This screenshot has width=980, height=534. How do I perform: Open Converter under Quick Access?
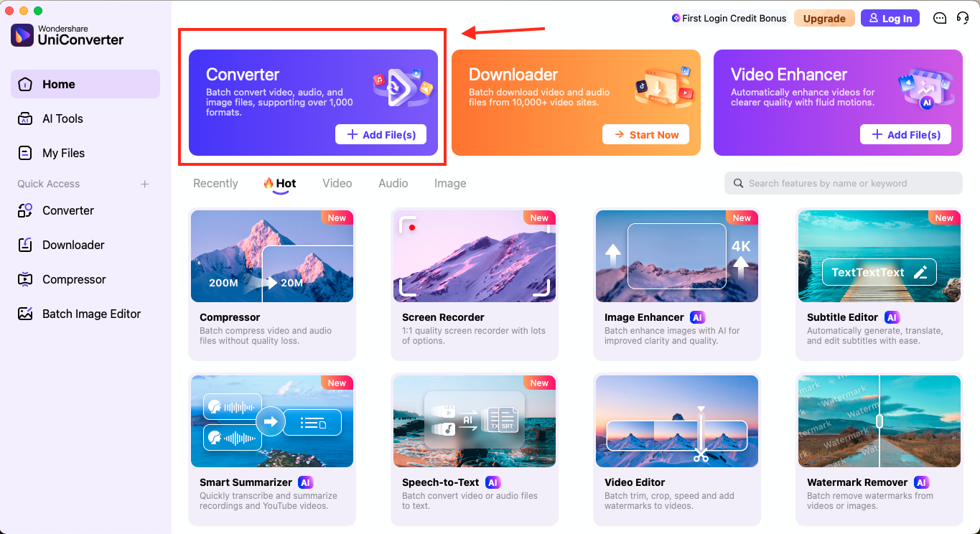[x=69, y=210]
